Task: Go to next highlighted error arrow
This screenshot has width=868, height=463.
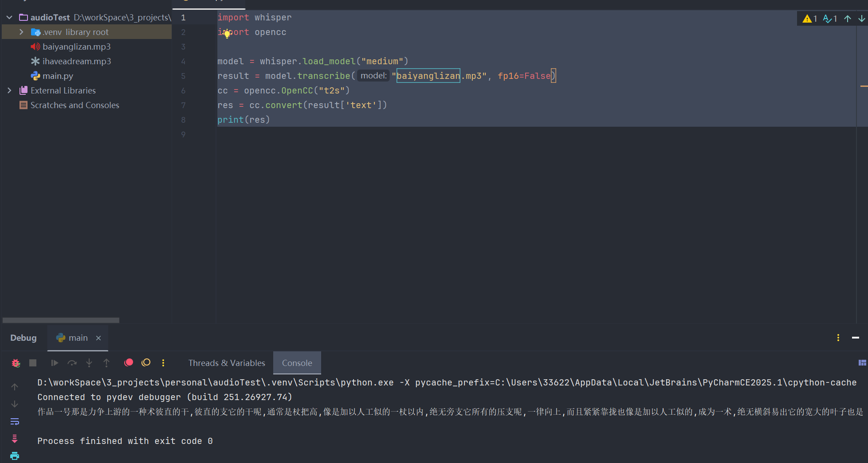Action: 861,19
